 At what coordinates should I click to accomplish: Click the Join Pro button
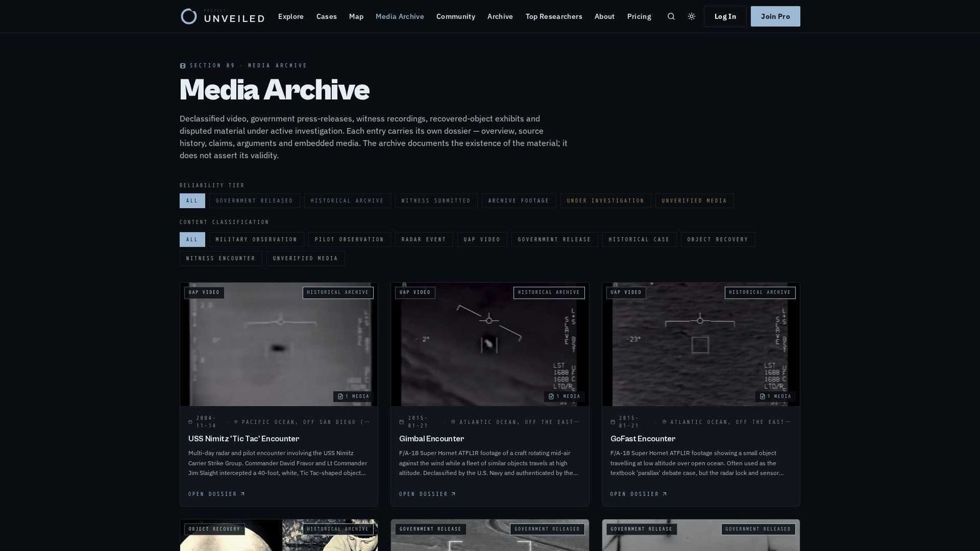click(x=775, y=16)
